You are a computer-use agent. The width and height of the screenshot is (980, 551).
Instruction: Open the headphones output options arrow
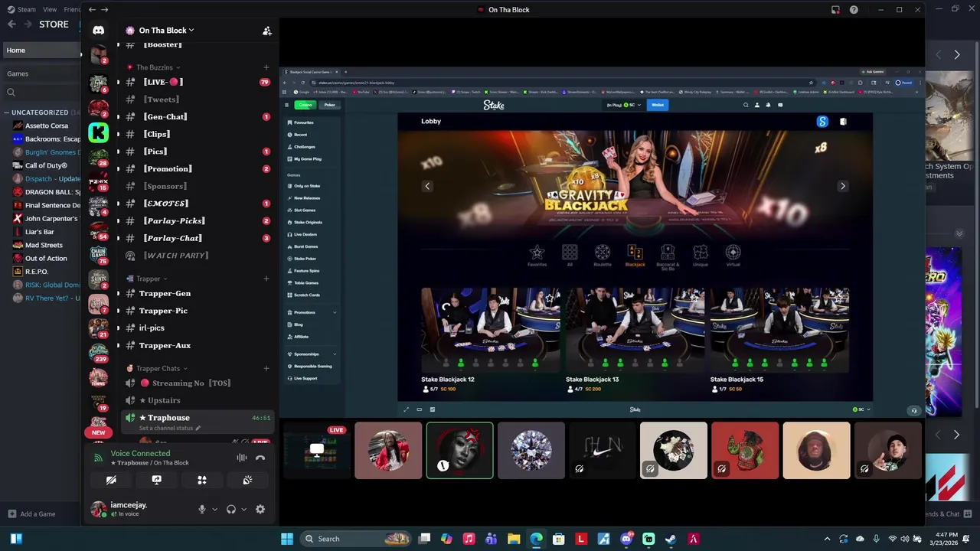pyautogui.click(x=243, y=510)
